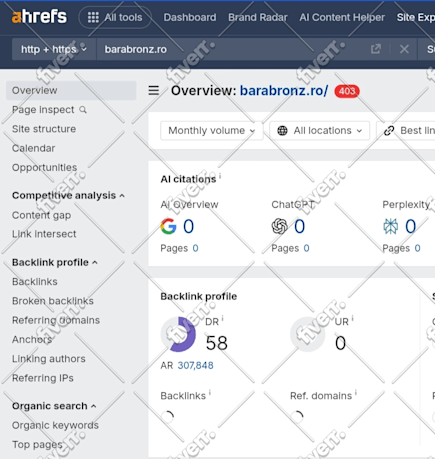Screen dimensions: 435x459
Task: Open AI Content Helper in navigation
Action: coord(342,17)
